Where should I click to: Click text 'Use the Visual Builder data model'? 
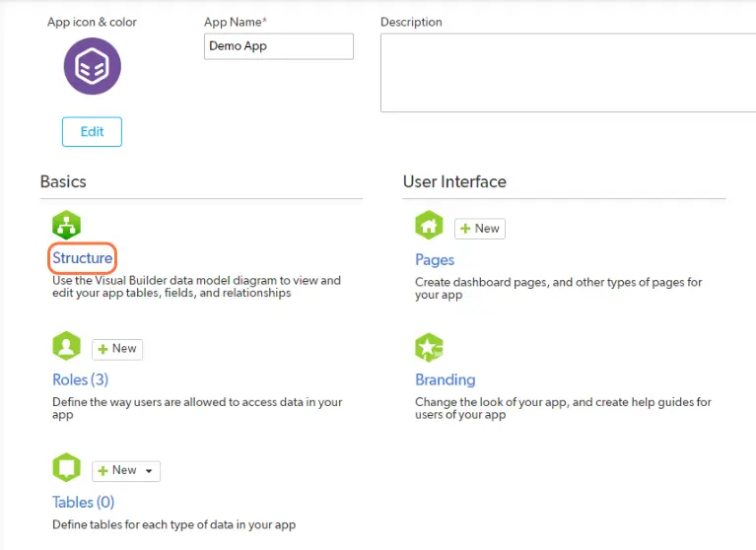point(141,281)
